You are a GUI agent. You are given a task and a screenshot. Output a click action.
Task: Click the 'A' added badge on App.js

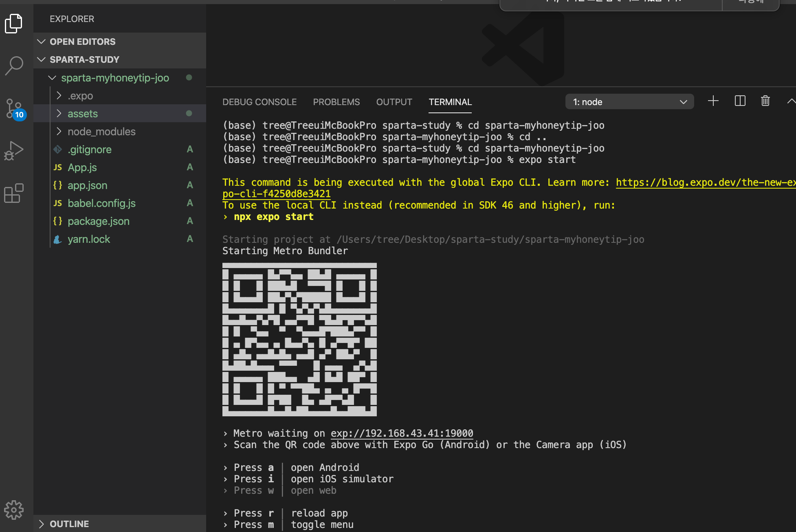click(190, 167)
